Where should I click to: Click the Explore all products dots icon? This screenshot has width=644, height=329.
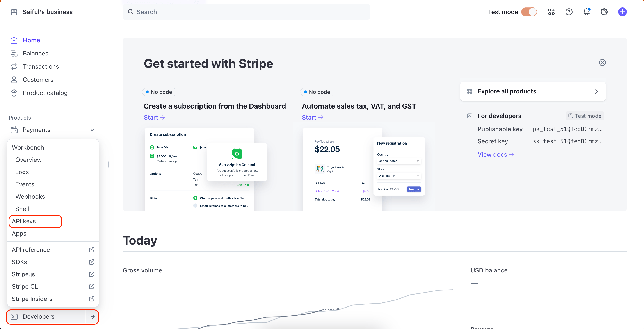[470, 91]
